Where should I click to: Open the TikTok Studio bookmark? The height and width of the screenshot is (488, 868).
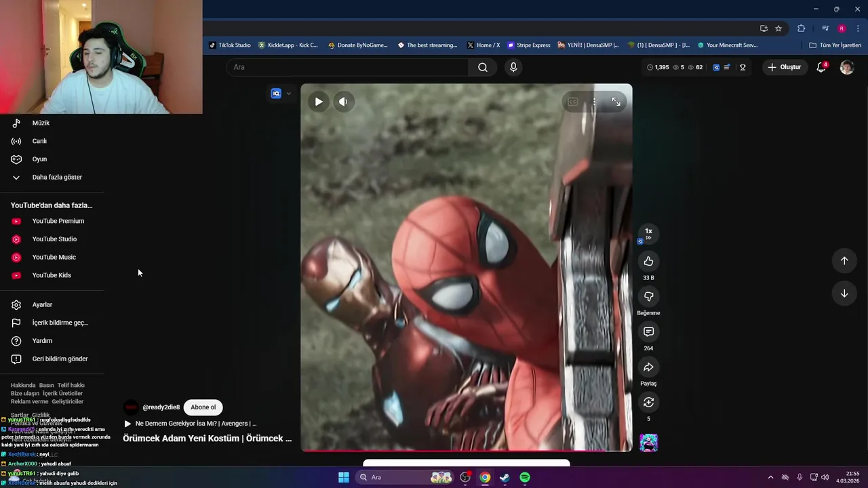[230, 45]
